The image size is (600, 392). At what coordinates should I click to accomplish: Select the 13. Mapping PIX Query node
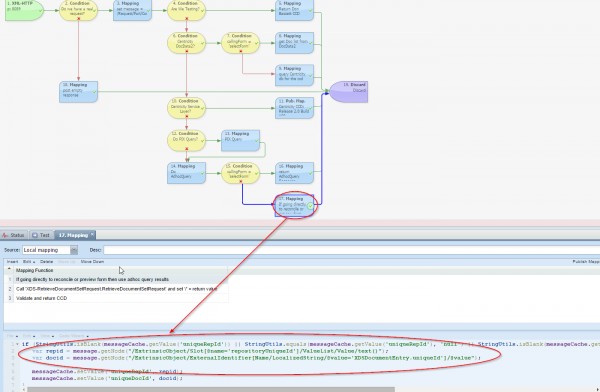(x=240, y=140)
